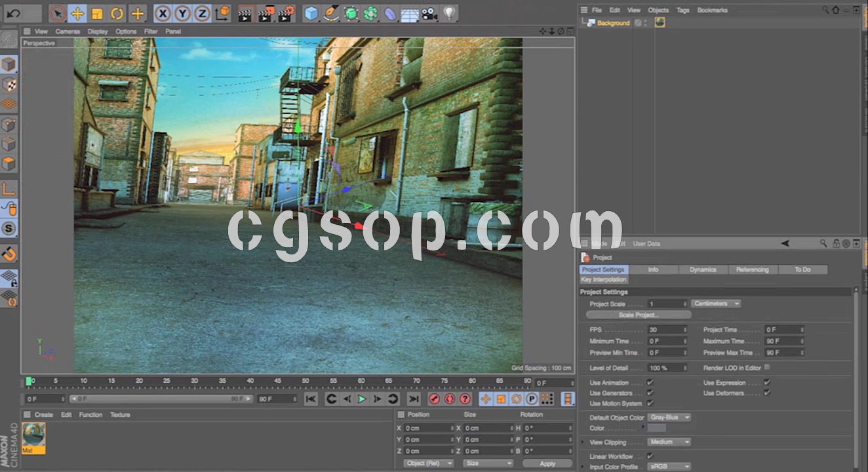Click the Undo arrow icon

[14, 13]
